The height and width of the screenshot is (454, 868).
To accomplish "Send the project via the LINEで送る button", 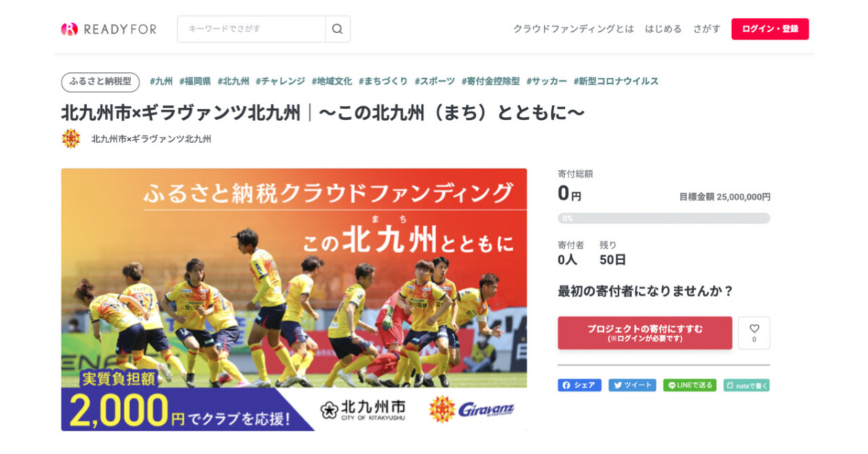I will coord(689,385).
